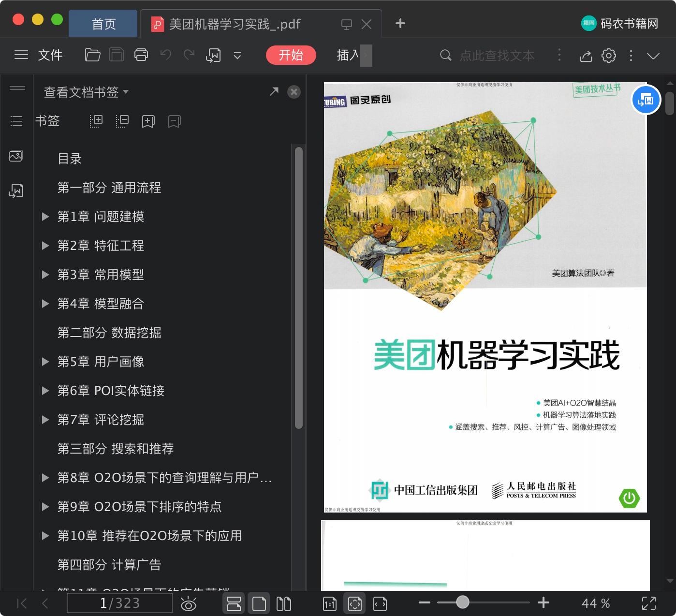676x616 pixels.
Task: Click the save disk icon
Action: [x=117, y=55]
